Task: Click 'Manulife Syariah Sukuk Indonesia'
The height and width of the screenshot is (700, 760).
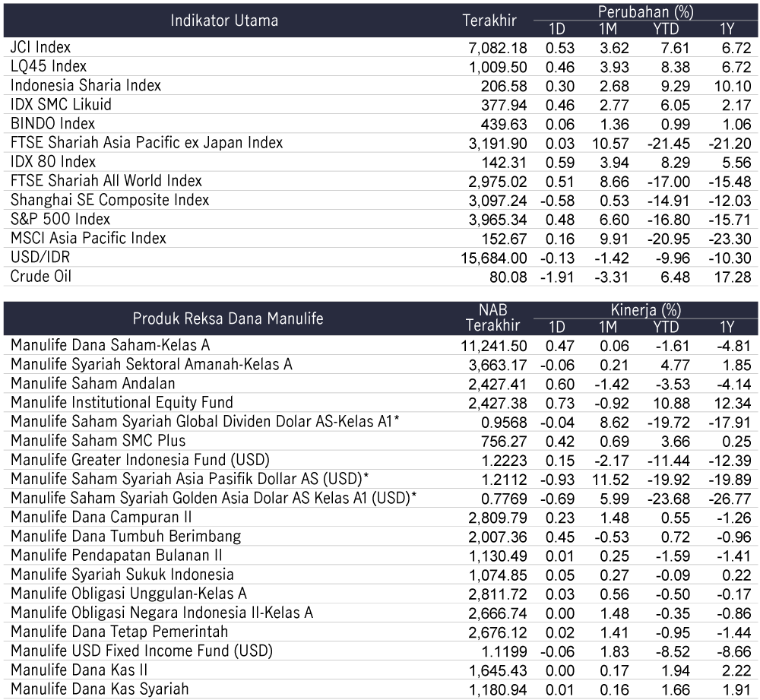Action: (122, 575)
